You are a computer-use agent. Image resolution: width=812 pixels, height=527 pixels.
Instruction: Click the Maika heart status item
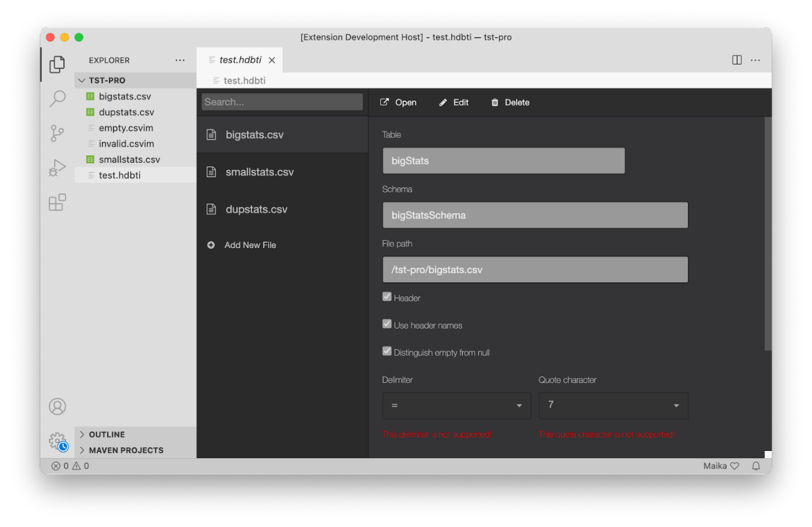[x=721, y=465]
